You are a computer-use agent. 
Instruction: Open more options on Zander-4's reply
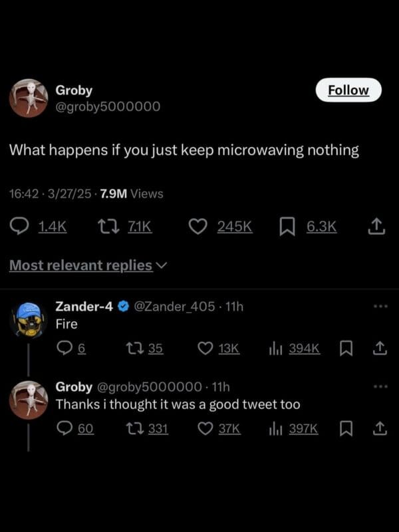tap(379, 307)
